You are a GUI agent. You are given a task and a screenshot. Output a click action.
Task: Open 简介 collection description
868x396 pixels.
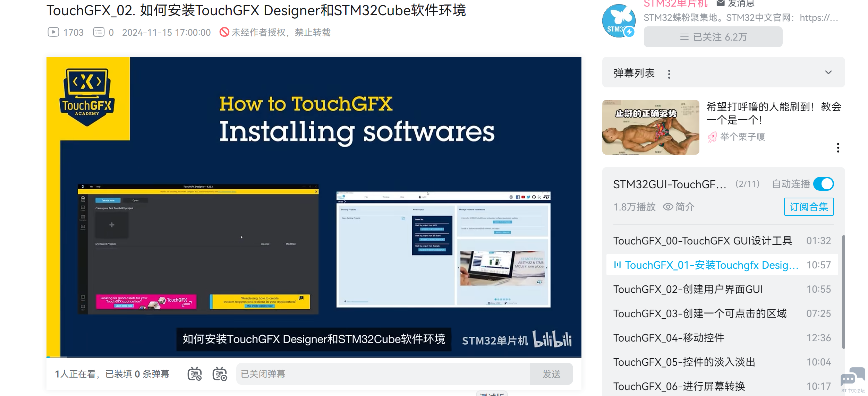[x=685, y=207]
